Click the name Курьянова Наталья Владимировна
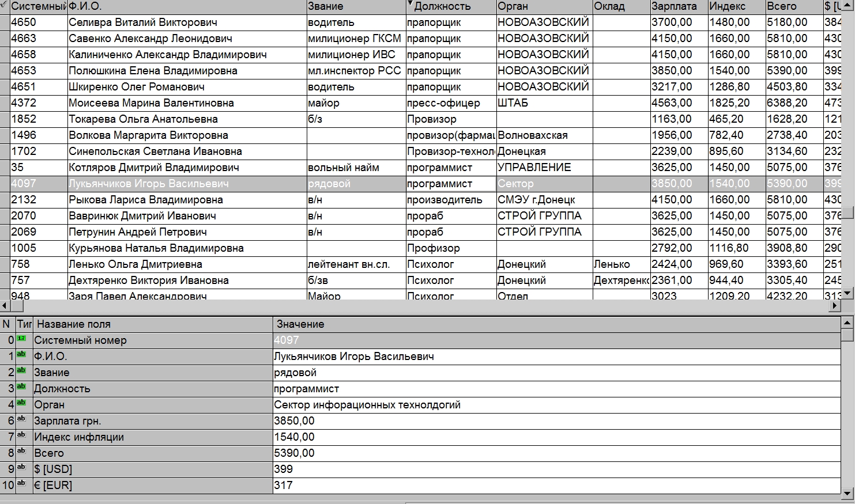This screenshot has height=504, width=855. tap(156, 248)
